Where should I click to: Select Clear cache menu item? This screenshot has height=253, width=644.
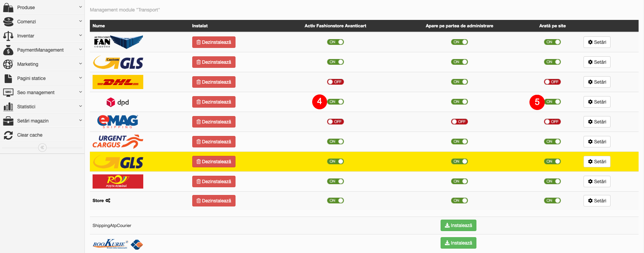[x=42, y=135]
